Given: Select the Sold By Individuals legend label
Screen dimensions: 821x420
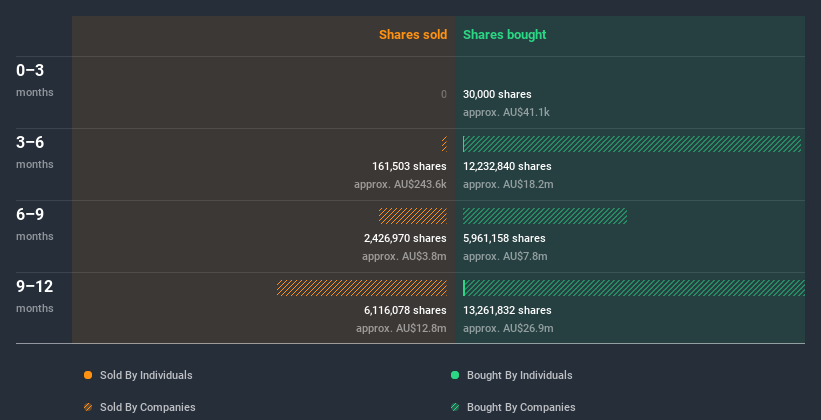Looking at the screenshot, I should 146,375.
